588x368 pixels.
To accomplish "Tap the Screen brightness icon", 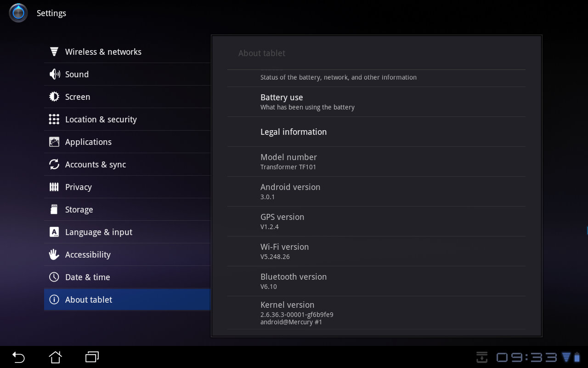I will [54, 97].
